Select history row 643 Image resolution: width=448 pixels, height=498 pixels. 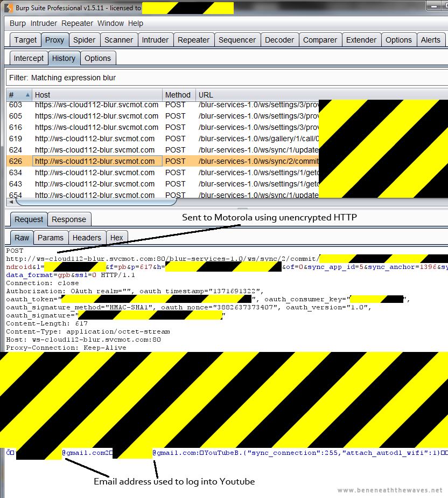click(x=163, y=184)
